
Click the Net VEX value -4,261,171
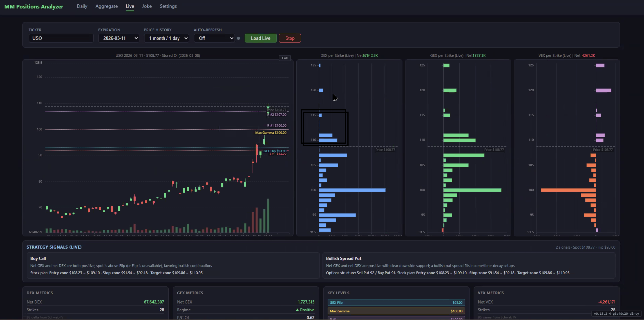607,302
